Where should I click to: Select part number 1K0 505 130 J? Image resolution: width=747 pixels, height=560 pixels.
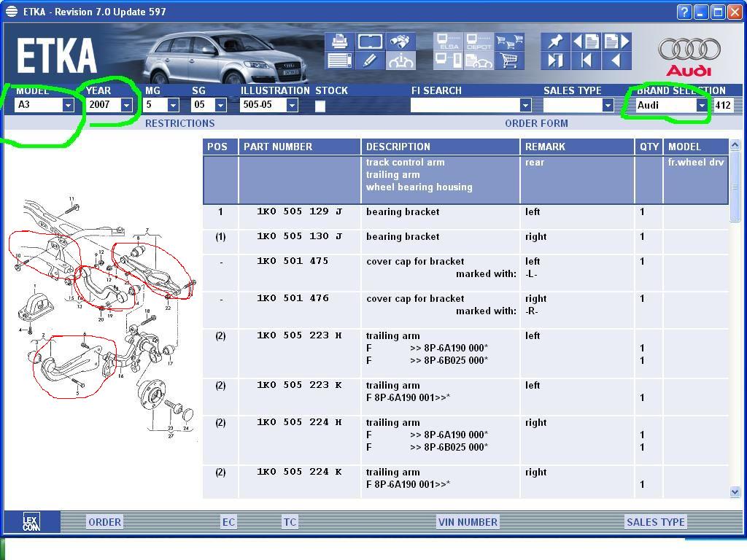[x=299, y=236]
